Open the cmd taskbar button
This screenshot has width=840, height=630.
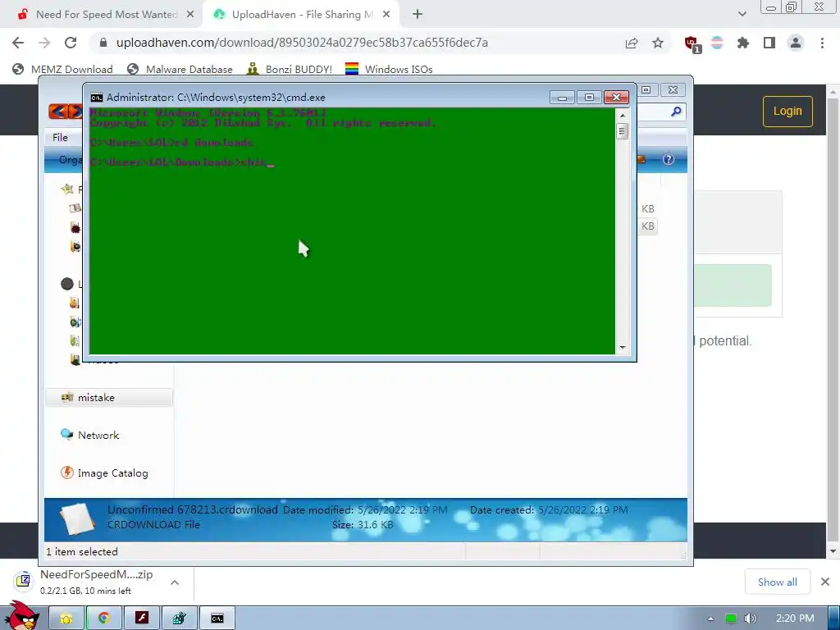(x=217, y=619)
